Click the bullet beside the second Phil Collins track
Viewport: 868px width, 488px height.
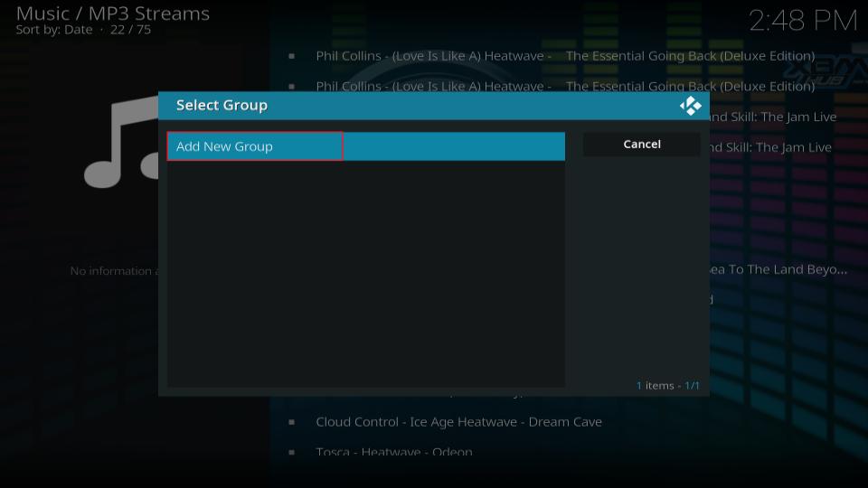pyautogui.click(x=291, y=87)
